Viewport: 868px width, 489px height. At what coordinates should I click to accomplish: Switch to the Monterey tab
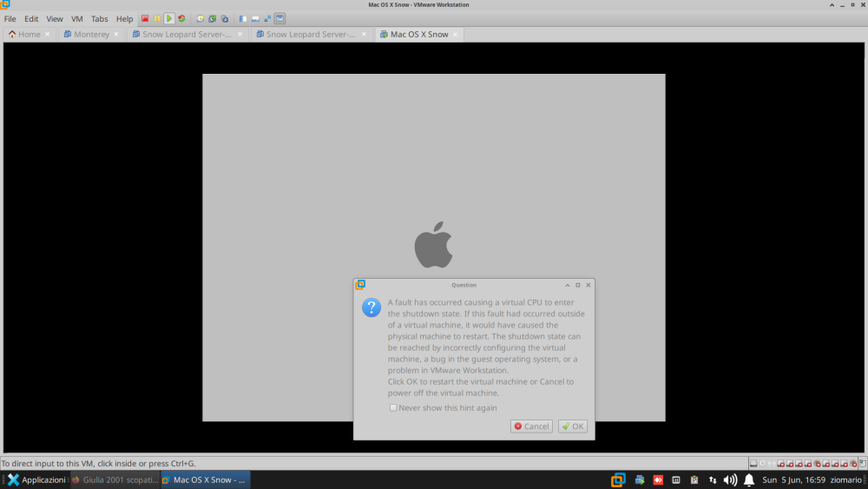(91, 35)
